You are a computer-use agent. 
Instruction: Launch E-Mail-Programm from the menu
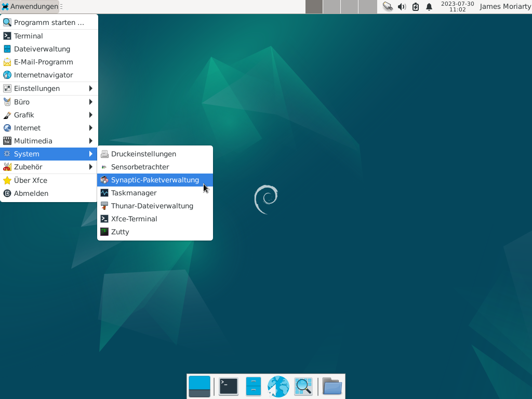point(49,62)
